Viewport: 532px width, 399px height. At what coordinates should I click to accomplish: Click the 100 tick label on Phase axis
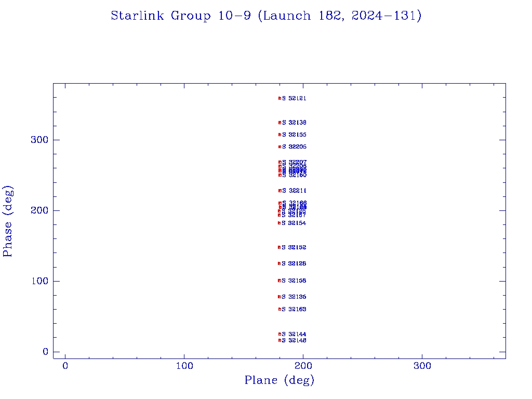pyautogui.click(x=39, y=281)
